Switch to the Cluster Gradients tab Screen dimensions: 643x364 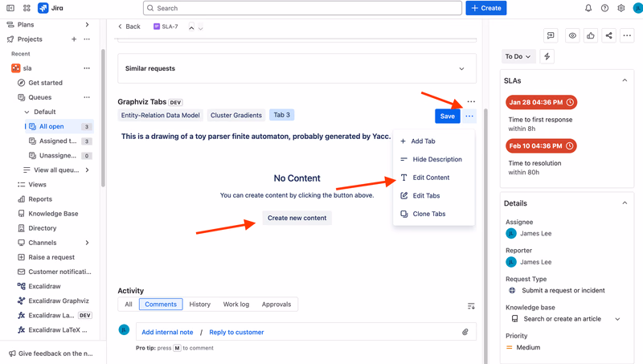pyautogui.click(x=236, y=115)
